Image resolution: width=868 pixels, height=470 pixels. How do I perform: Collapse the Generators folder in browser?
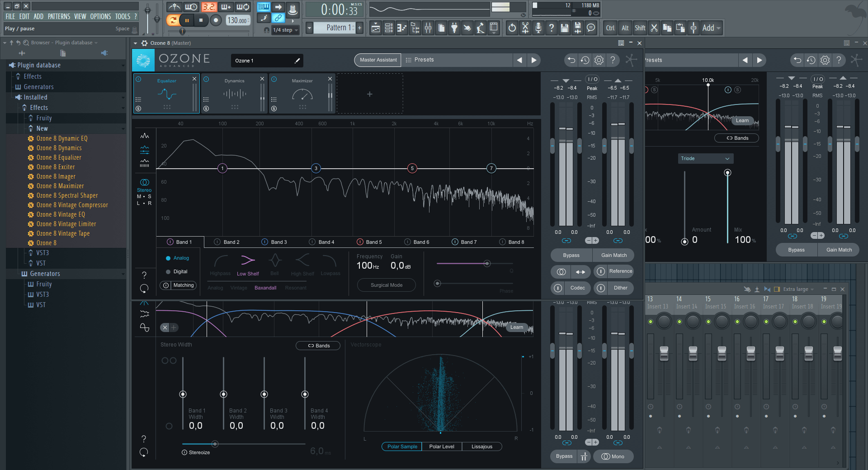click(x=123, y=274)
